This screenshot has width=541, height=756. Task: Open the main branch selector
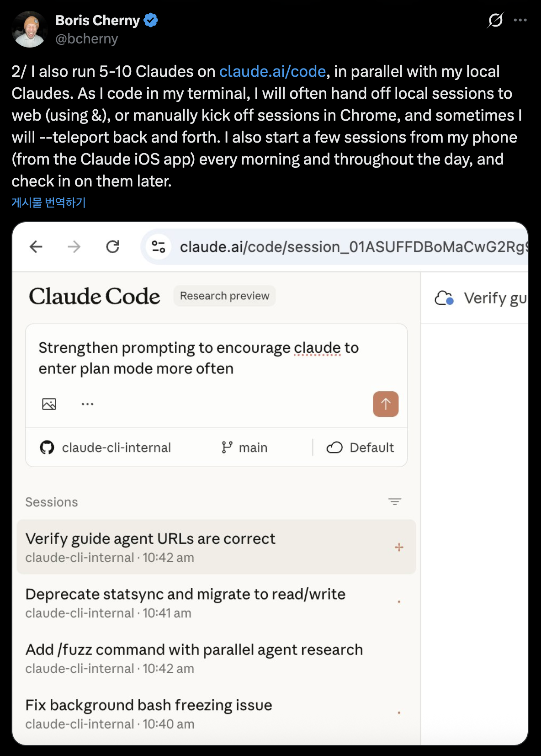245,447
